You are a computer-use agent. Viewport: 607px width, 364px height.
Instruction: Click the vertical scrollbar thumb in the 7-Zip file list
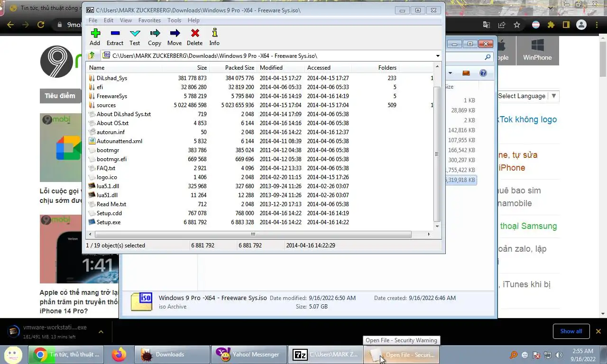tap(437, 154)
